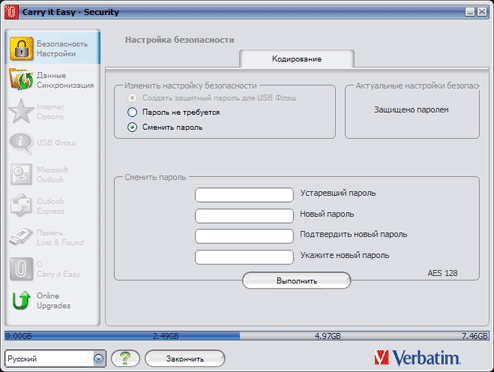
Task: Close the Carry it Easy window
Action: click(x=482, y=12)
